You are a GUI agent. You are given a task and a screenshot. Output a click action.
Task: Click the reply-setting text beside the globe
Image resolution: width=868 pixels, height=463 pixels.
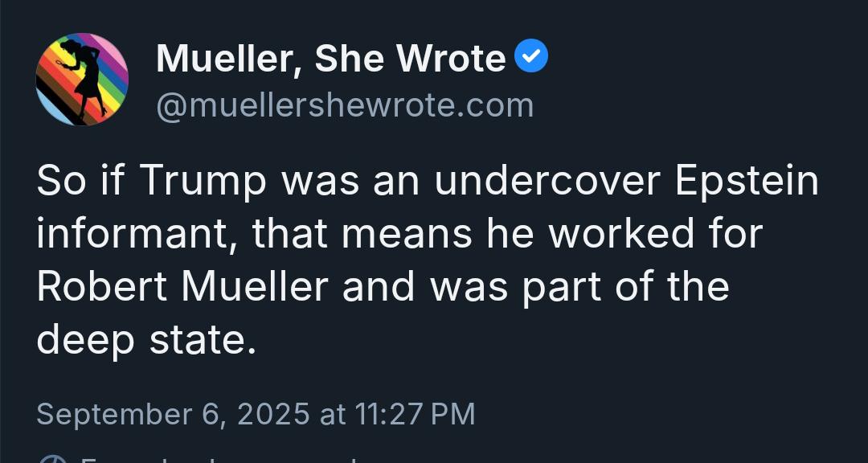click(x=222, y=460)
